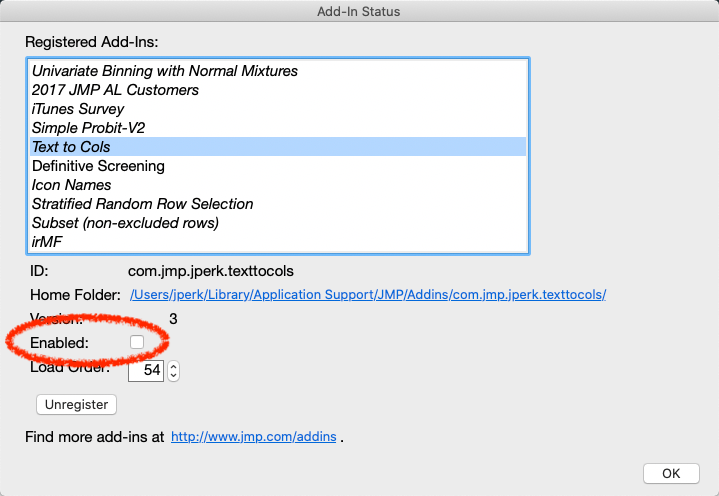Toggle the Enabled checkbox
Viewport: 719px width, 496px height.
click(137, 342)
